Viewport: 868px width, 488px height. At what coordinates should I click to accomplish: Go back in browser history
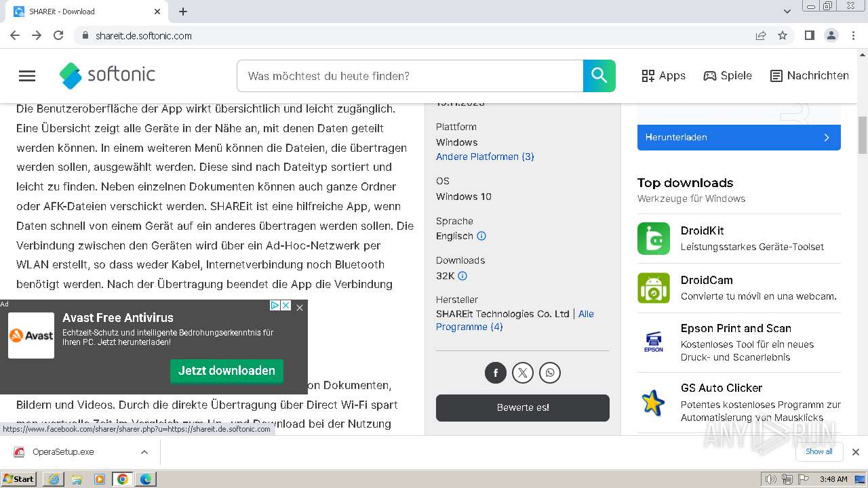pyautogui.click(x=15, y=35)
